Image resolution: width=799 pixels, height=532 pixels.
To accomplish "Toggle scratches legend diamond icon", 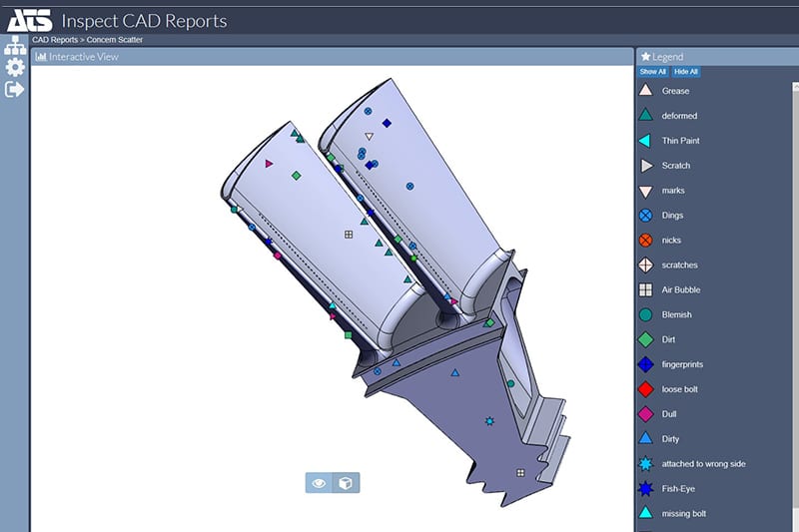I will [645, 265].
